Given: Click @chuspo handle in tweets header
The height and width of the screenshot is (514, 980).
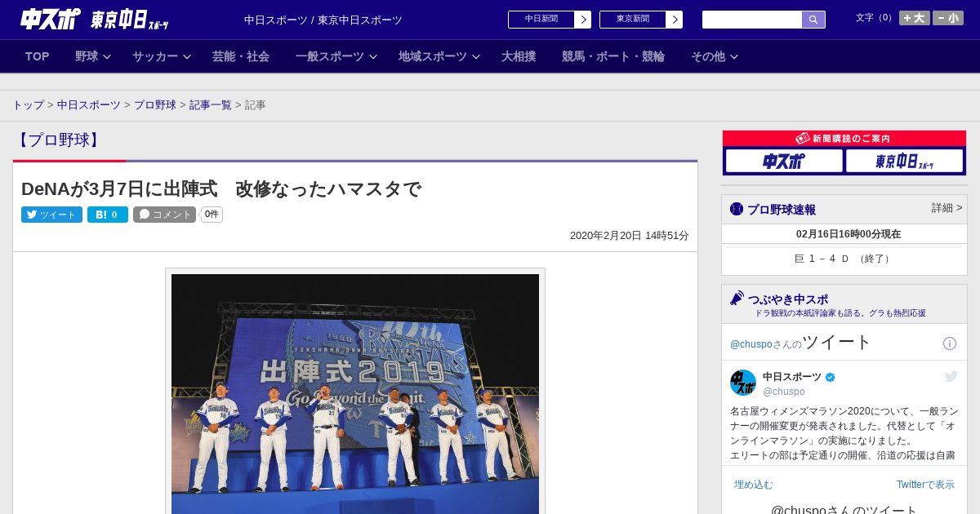Looking at the screenshot, I should point(751,344).
